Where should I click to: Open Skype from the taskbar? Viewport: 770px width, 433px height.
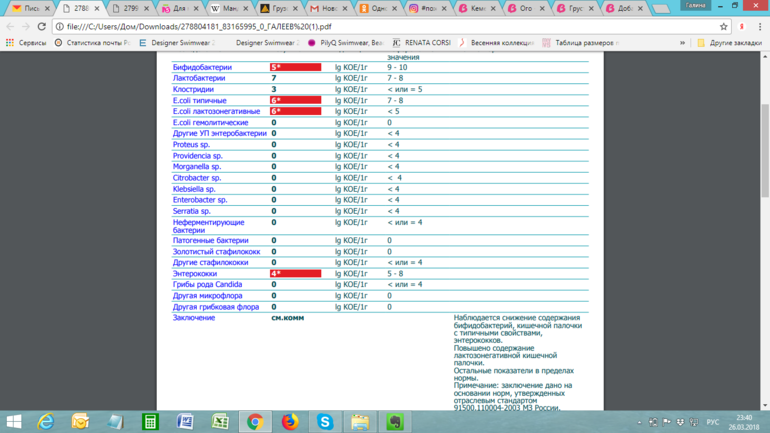click(x=325, y=422)
